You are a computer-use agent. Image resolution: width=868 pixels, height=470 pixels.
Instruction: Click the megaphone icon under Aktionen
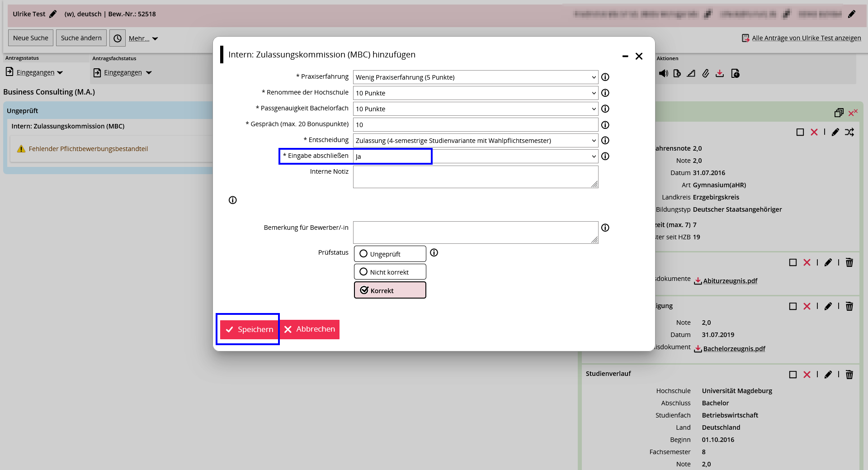[x=663, y=74]
